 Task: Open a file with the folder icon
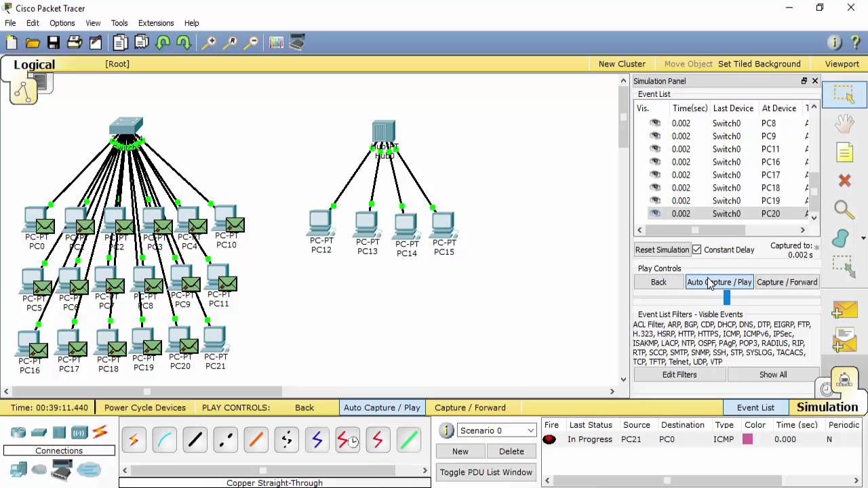(x=33, y=43)
